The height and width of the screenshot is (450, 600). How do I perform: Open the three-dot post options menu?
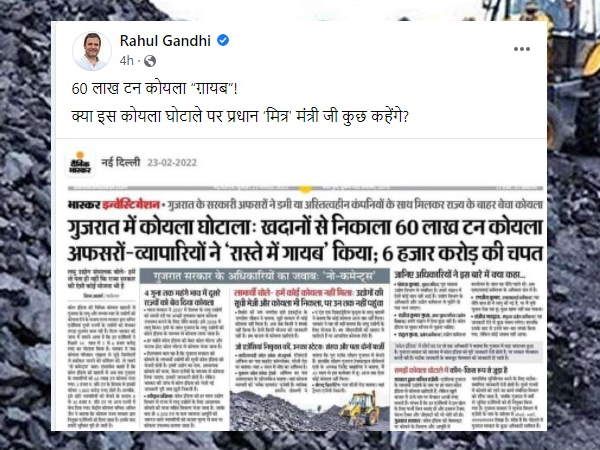522,49
